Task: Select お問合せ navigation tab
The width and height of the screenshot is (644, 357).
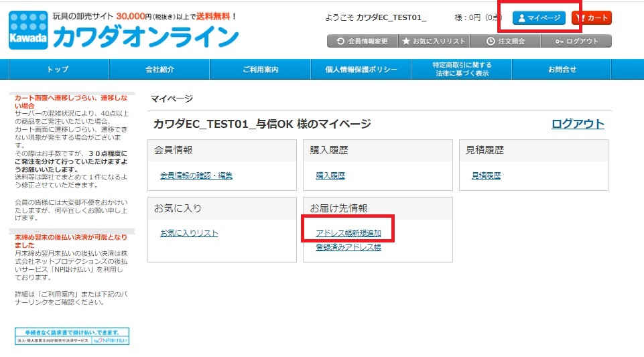Action: [x=562, y=70]
